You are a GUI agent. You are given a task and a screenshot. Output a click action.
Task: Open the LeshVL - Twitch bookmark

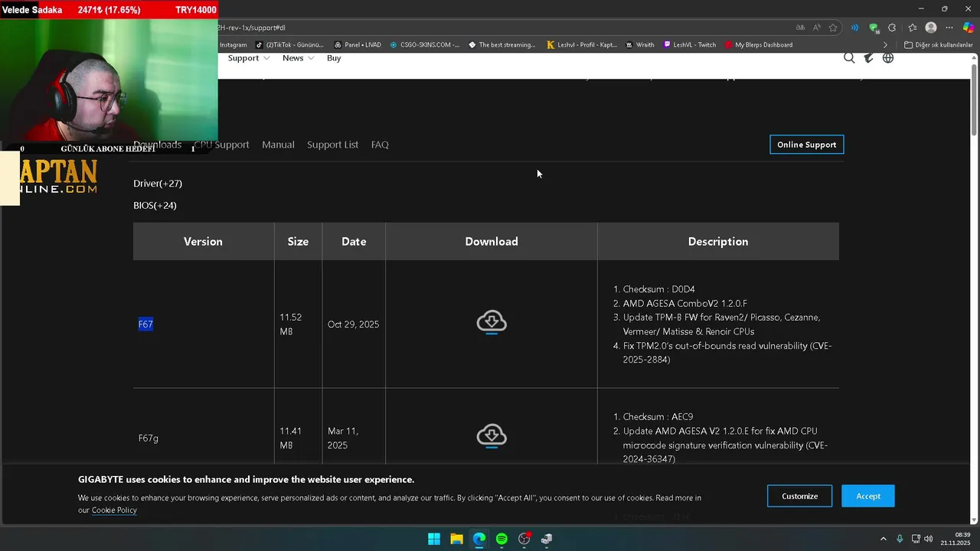(690, 45)
